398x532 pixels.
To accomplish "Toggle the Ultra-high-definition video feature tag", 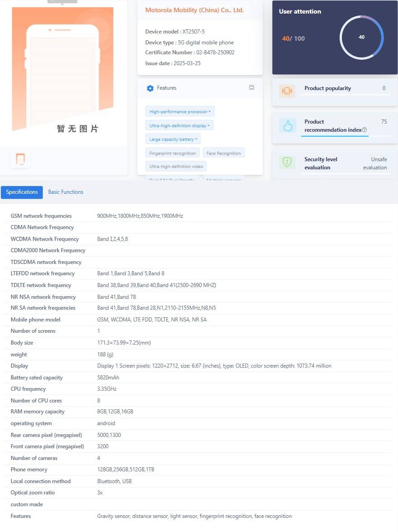I will tap(176, 167).
